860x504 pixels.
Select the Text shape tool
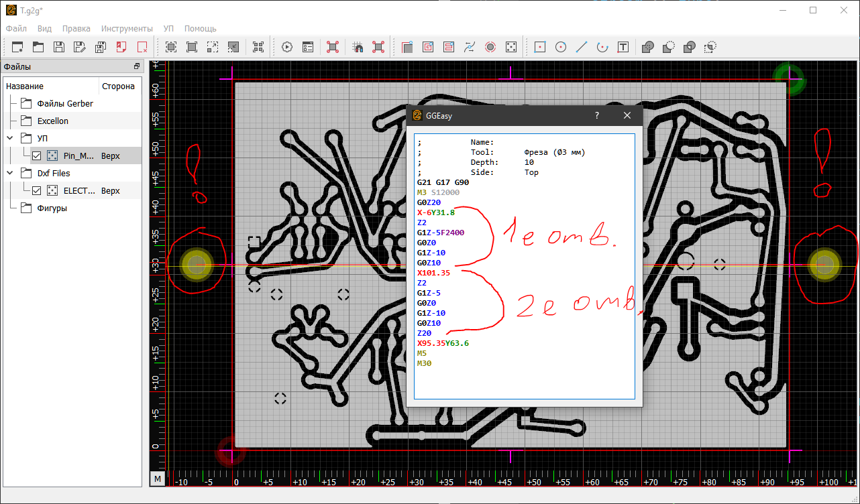click(623, 47)
